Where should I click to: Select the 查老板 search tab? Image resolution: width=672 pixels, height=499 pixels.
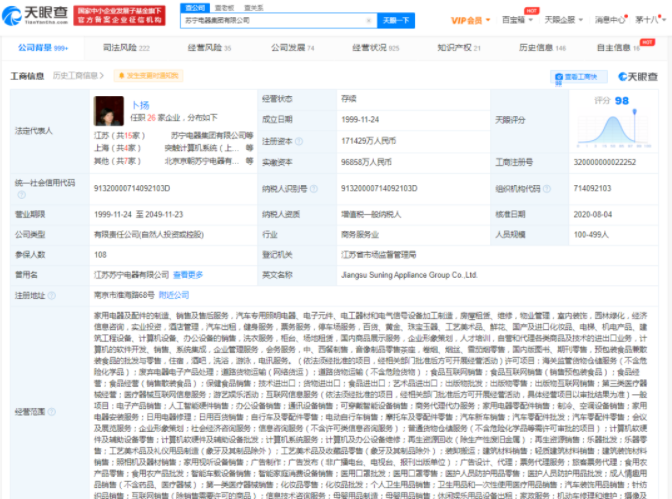point(224,8)
